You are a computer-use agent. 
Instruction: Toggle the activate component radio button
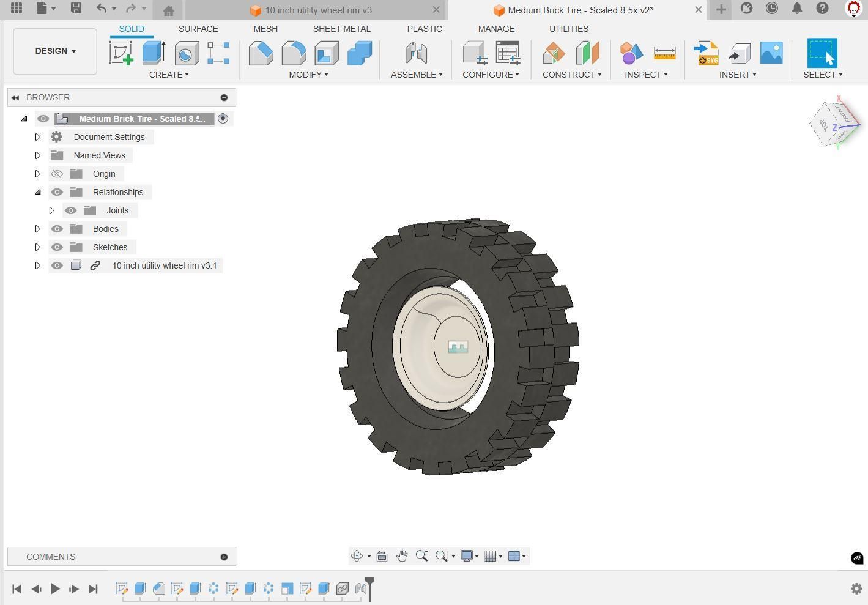[x=223, y=119]
